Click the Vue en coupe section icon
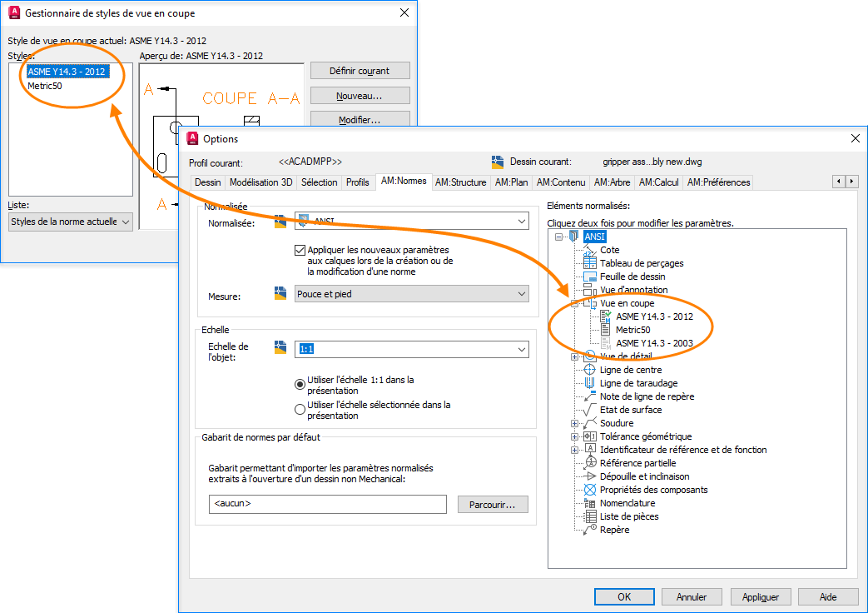The height and width of the screenshot is (613, 868). click(x=590, y=303)
